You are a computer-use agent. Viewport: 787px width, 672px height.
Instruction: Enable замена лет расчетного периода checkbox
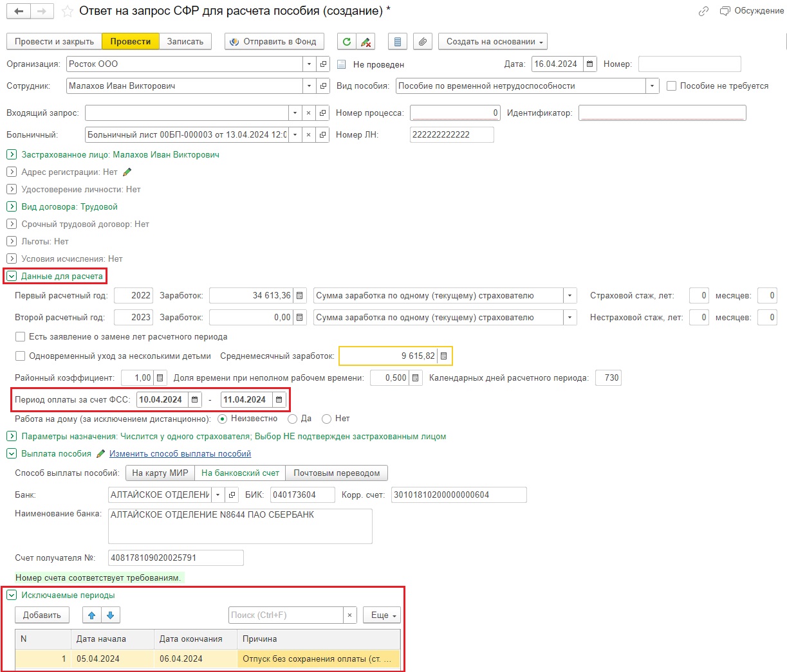click(x=21, y=337)
